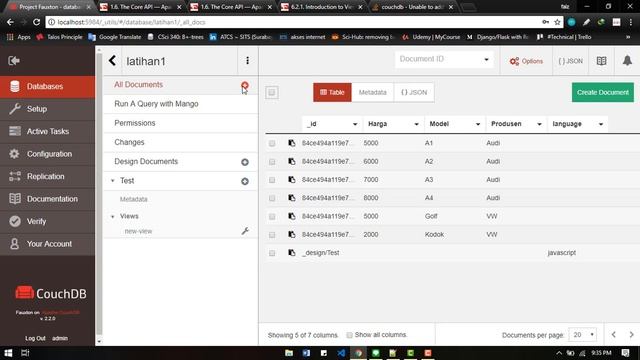The height and width of the screenshot is (360, 640).
Task: Click the copy icon for the Kodok row
Action: coord(291,234)
